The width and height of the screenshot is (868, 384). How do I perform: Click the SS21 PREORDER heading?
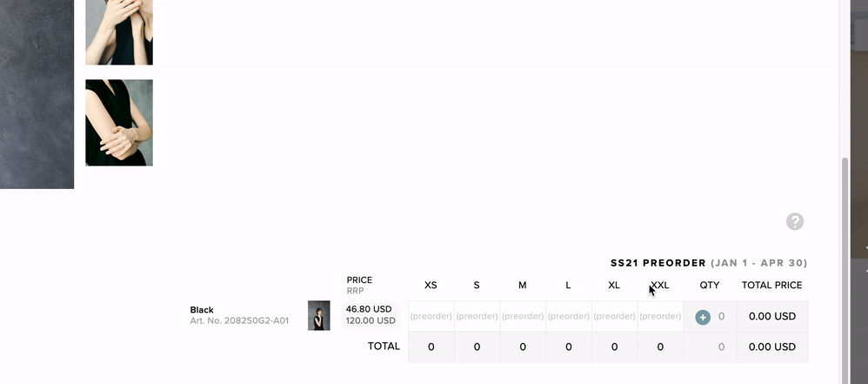[658, 263]
